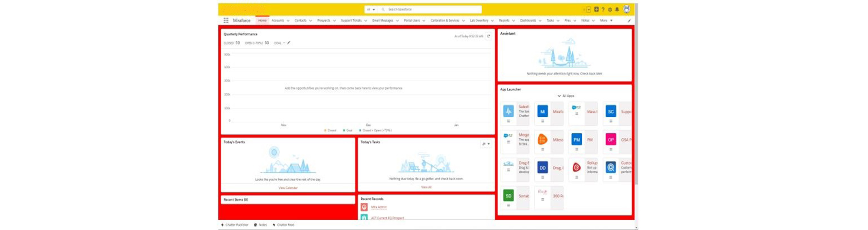Open the More navigation dropdown
Screen dimensions: 868x230
(x=606, y=20)
